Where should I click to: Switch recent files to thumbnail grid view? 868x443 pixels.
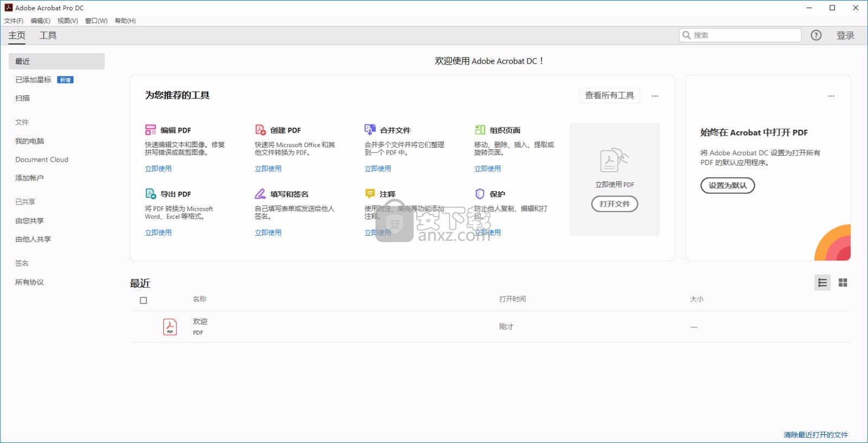(843, 283)
